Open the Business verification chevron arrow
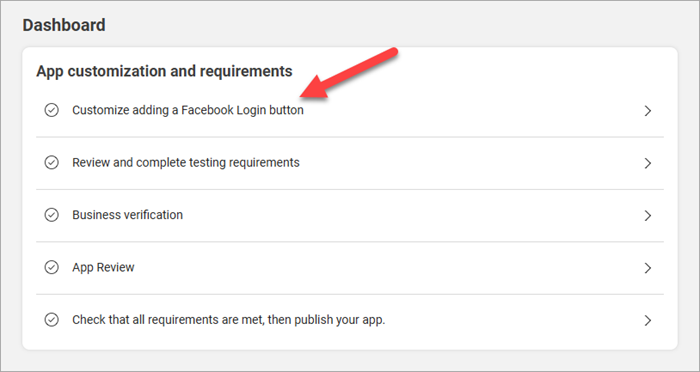700x372 pixels. (x=648, y=216)
